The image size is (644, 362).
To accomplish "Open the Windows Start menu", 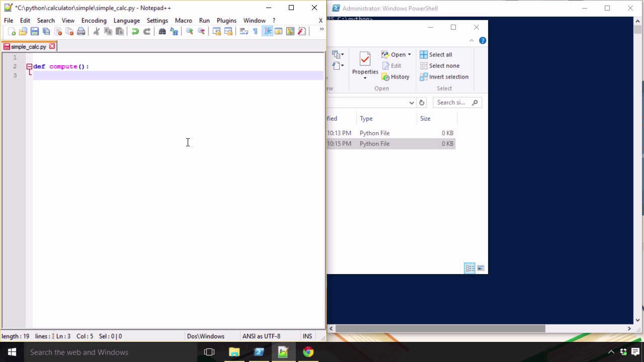I will [x=12, y=352].
